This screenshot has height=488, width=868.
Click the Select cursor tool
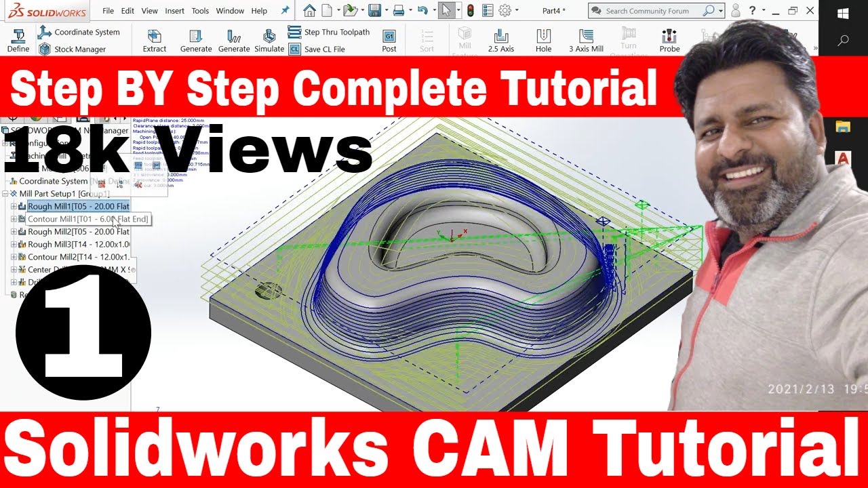(x=446, y=10)
